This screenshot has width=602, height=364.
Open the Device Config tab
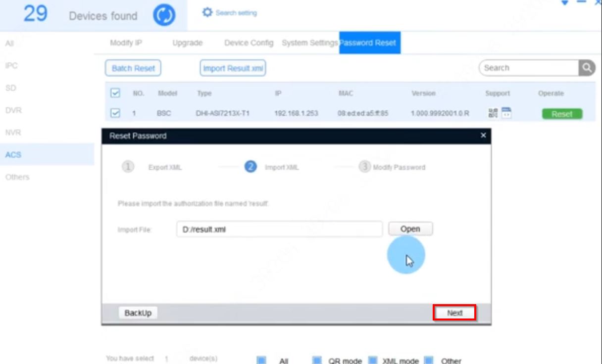tap(249, 43)
